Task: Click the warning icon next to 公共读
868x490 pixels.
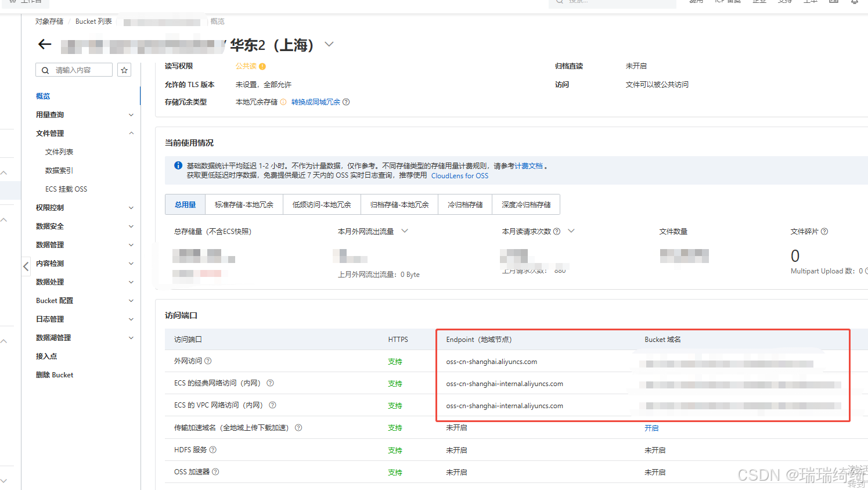Action: [262, 66]
